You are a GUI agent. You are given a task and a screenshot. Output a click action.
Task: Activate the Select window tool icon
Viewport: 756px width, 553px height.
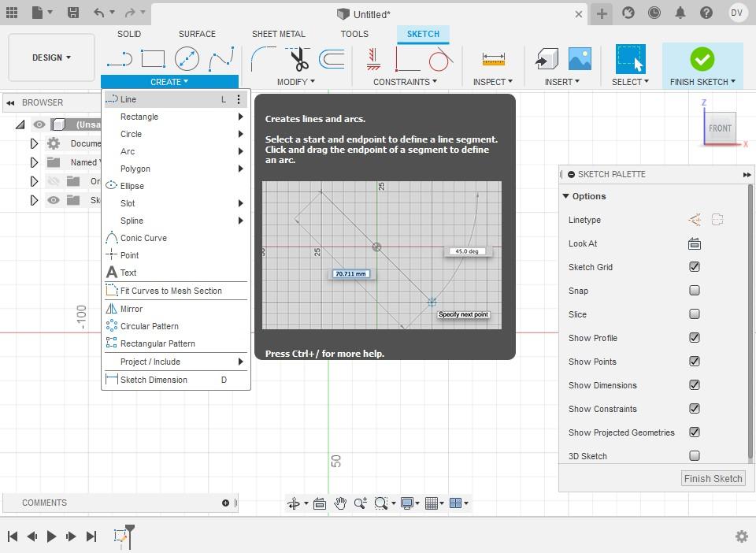click(630, 59)
